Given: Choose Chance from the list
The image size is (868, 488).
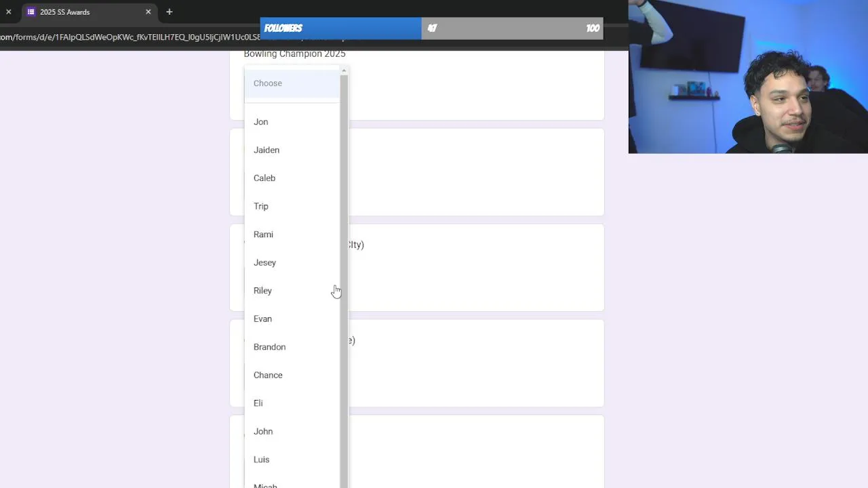Looking at the screenshot, I should [x=292, y=375].
